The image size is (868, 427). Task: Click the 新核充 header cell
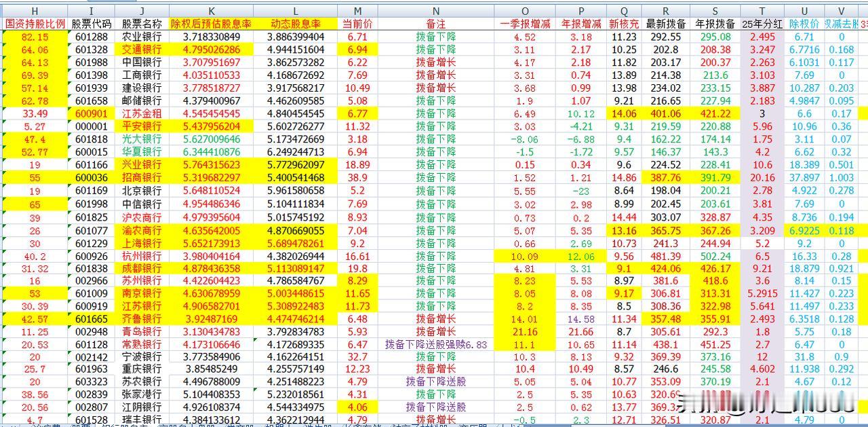[x=624, y=24]
